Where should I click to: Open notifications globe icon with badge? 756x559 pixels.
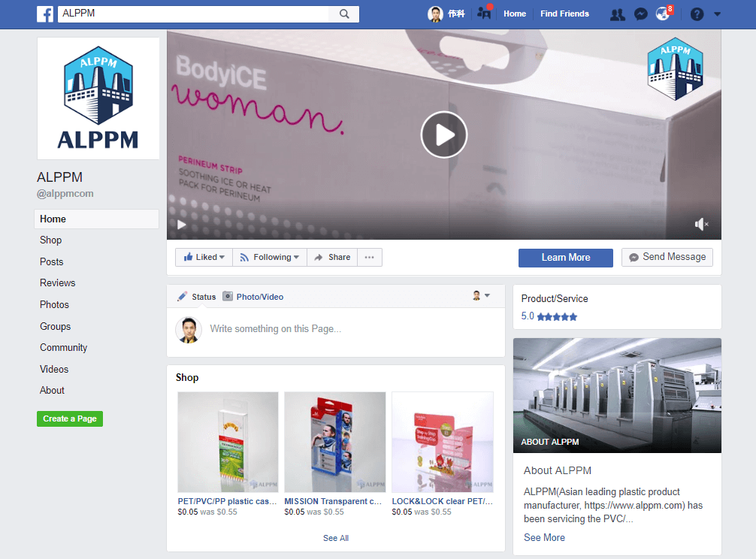[x=664, y=14]
